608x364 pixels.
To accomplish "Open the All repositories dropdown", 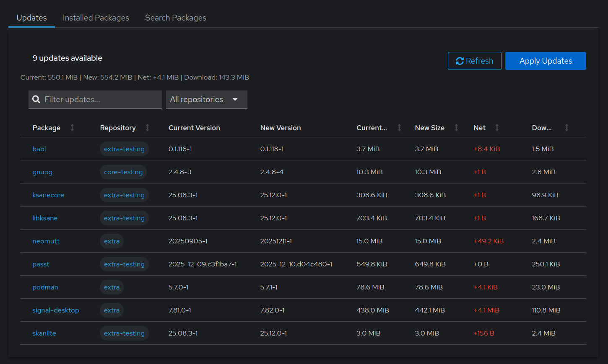I will coord(206,99).
